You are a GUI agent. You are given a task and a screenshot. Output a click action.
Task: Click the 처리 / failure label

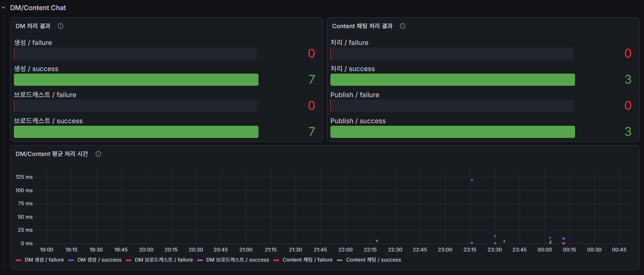349,43
